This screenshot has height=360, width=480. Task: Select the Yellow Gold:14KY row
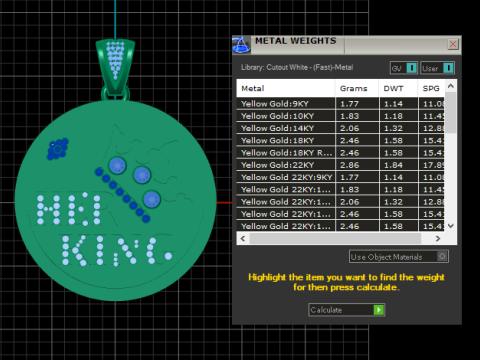pyautogui.click(x=340, y=128)
